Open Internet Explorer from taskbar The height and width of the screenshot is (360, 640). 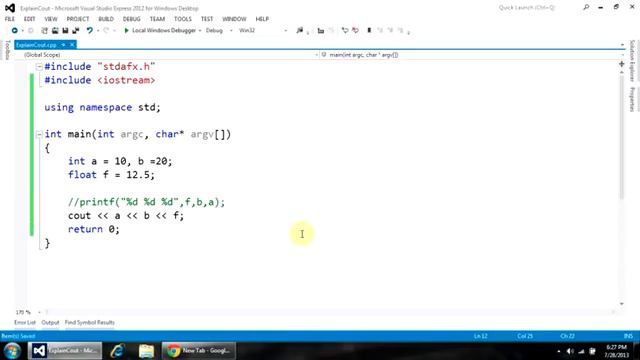point(118,351)
